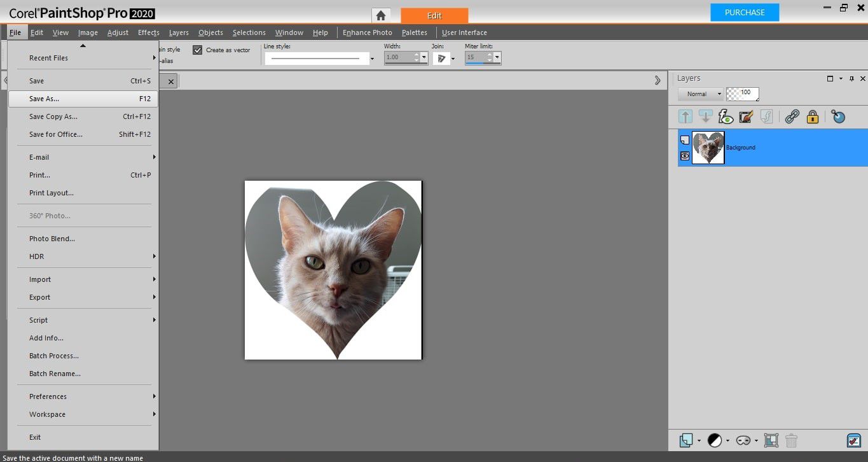Click the PURCHASE button

[x=745, y=12]
